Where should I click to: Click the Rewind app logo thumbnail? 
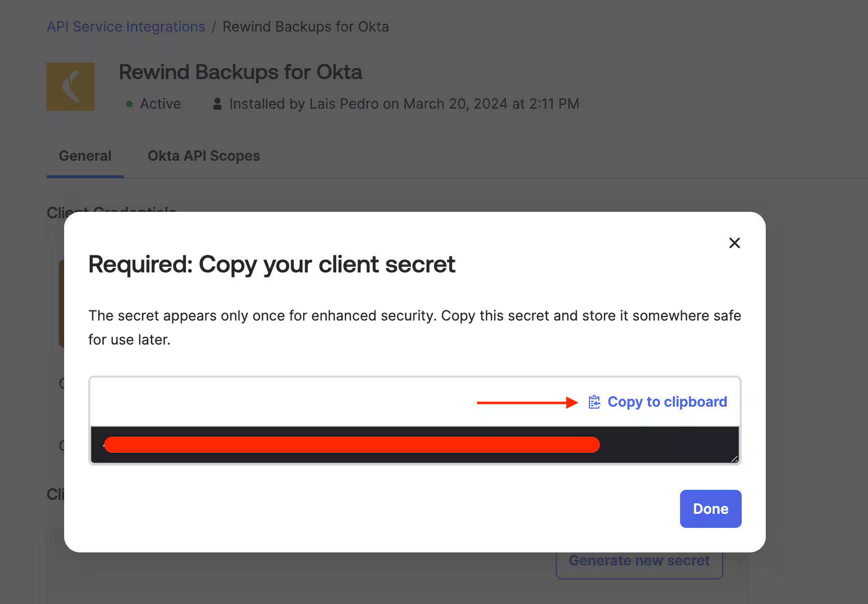71,87
